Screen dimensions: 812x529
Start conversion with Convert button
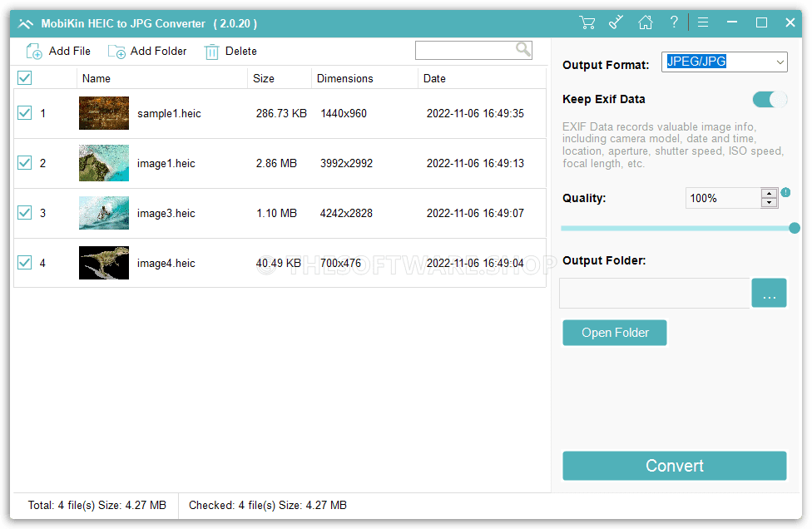[x=674, y=466]
